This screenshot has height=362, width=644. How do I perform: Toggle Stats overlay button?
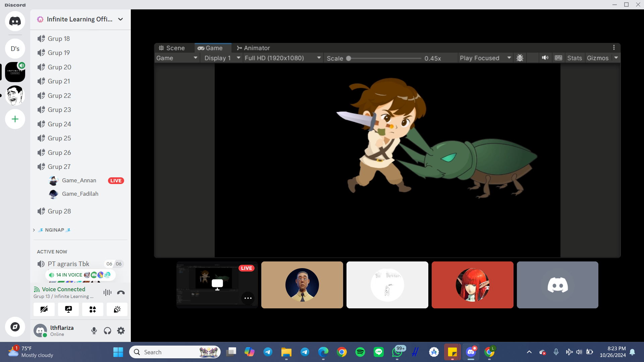point(575,58)
